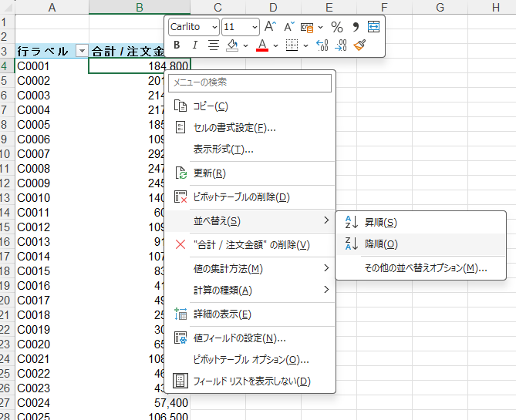Screen dimensions: 516x420
Task: Click the 57,400 value cell
Action: click(x=139, y=402)
